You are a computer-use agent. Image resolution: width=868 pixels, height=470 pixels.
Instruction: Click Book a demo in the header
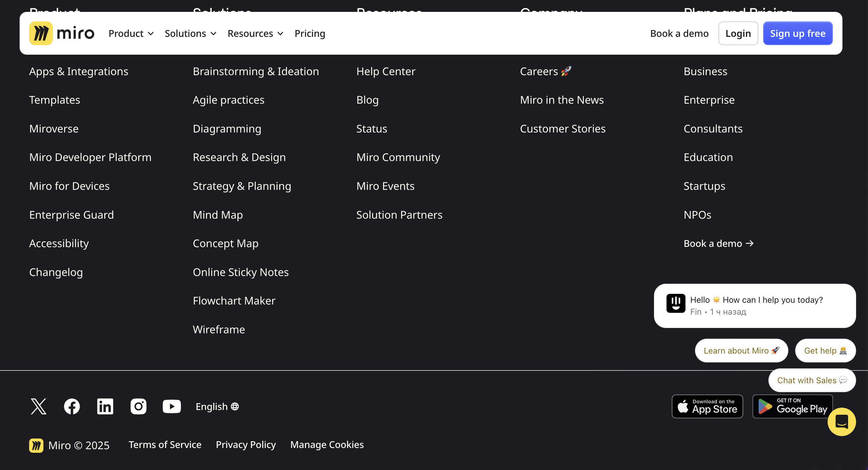point(679,33)
